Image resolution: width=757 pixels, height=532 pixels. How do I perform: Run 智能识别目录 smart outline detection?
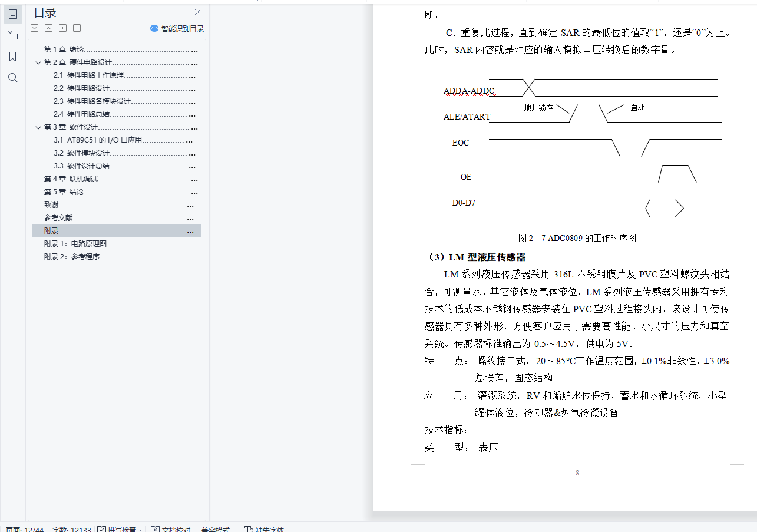(177, 28)
